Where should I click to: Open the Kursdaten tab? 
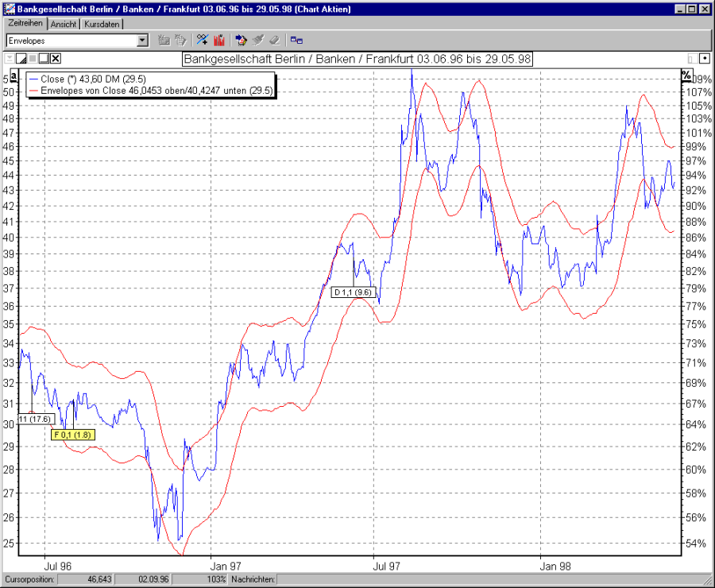point(102,25)
